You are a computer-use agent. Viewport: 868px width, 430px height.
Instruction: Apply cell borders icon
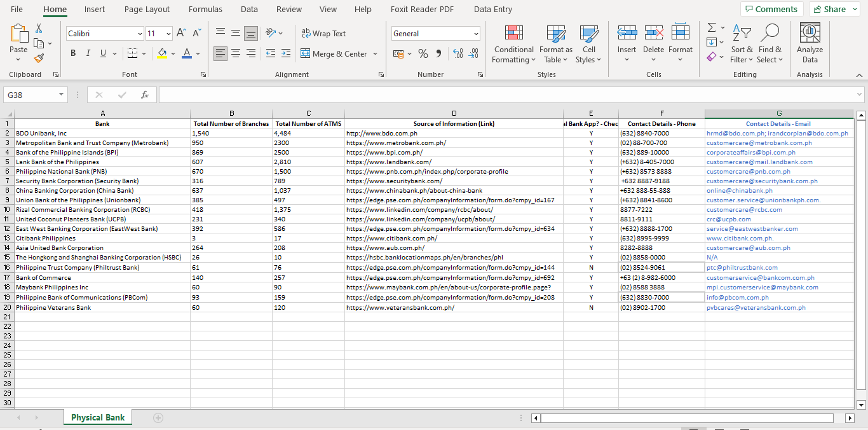[x=132, y=53]
